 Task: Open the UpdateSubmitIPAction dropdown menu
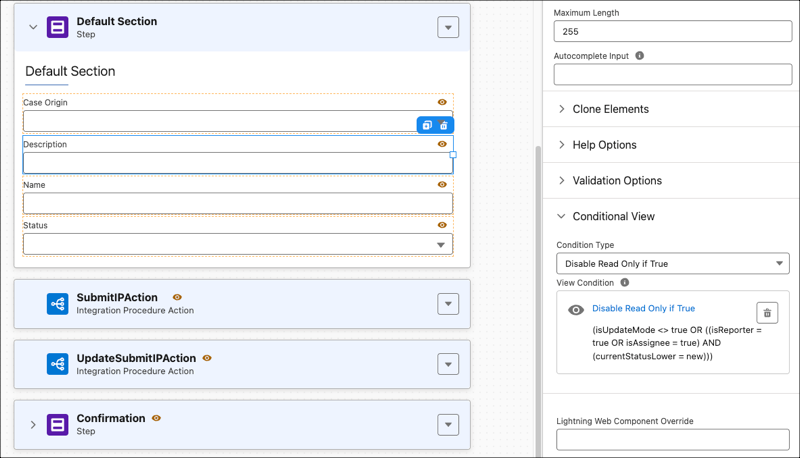448,364
